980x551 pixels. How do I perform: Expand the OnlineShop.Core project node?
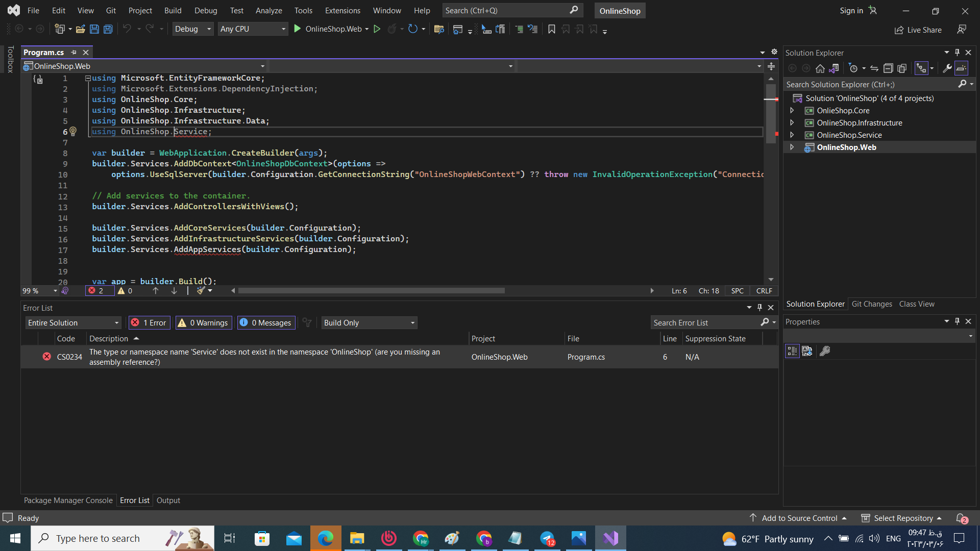click(x=792, y=110)
